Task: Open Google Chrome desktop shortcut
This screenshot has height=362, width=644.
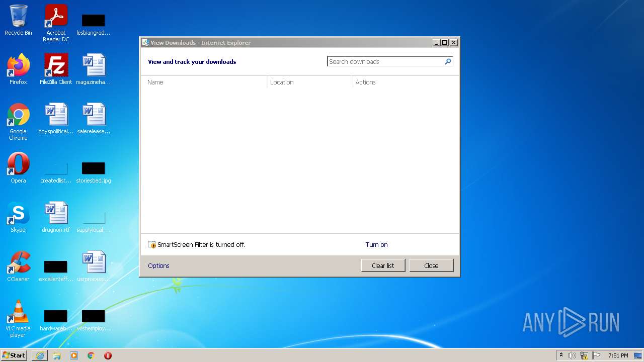Action: tap(18, 122)
